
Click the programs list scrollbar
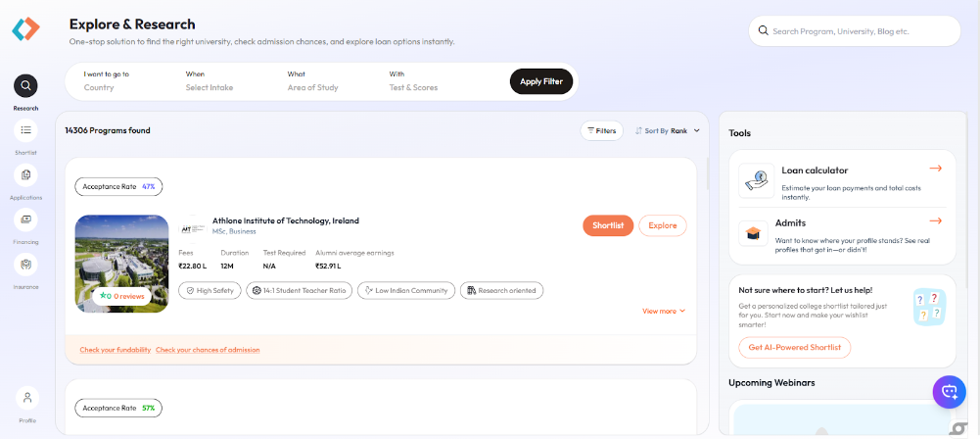(x=708, y=173)
